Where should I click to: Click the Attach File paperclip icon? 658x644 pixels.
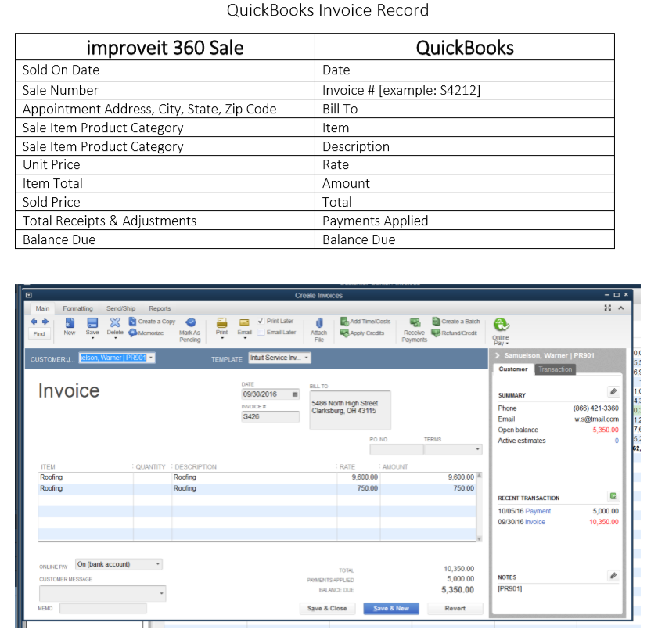[x=319, y=323]
